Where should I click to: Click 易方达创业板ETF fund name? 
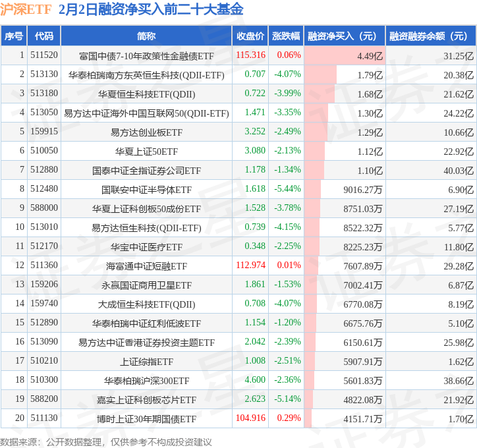[146, 132]
